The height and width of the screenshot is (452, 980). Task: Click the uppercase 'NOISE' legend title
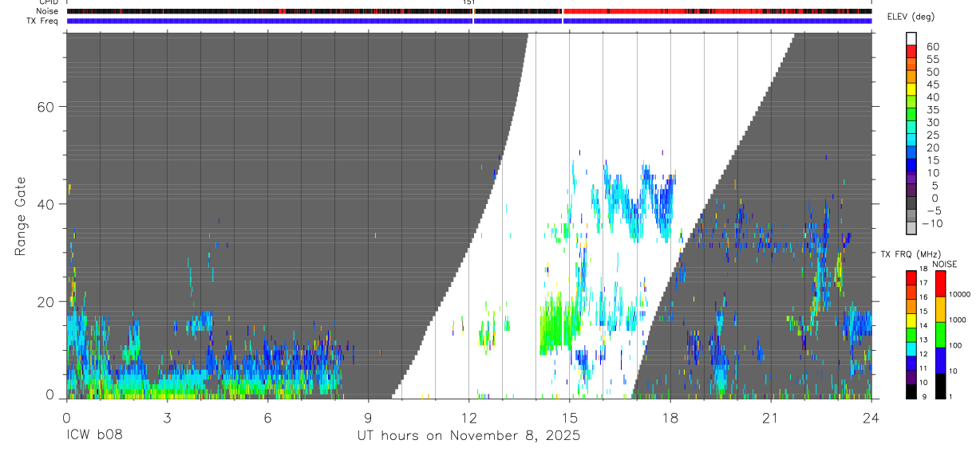945,265
